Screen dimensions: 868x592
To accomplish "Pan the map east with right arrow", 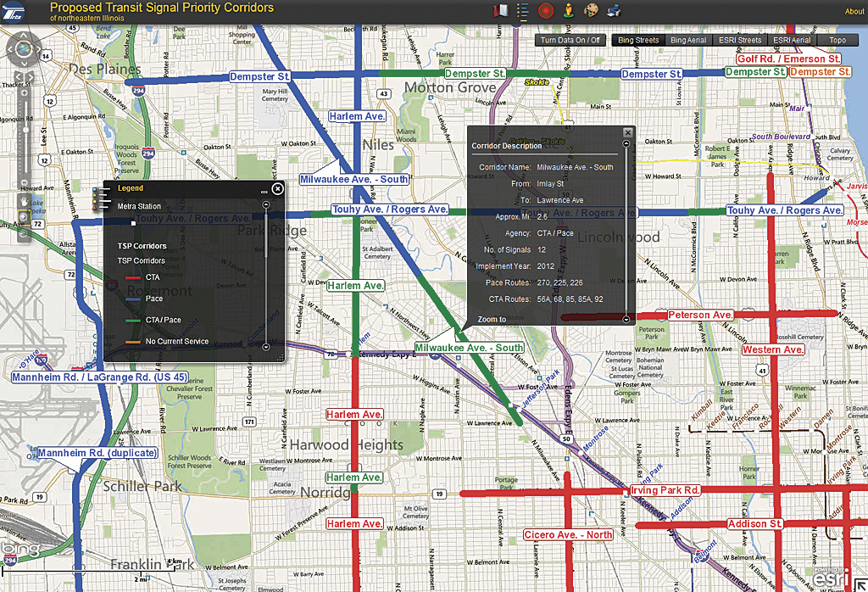I will point(37,49).
